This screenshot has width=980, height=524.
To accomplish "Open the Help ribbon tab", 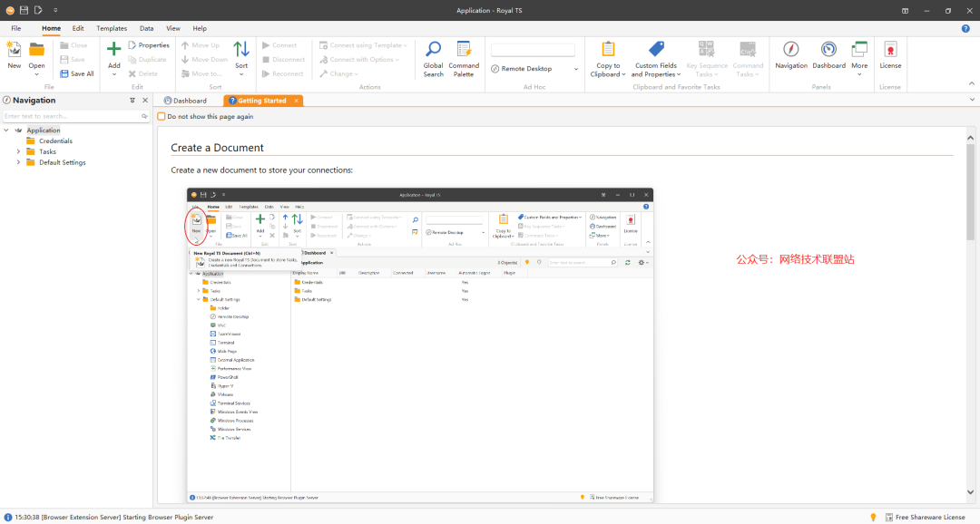I will pos(200,28).
